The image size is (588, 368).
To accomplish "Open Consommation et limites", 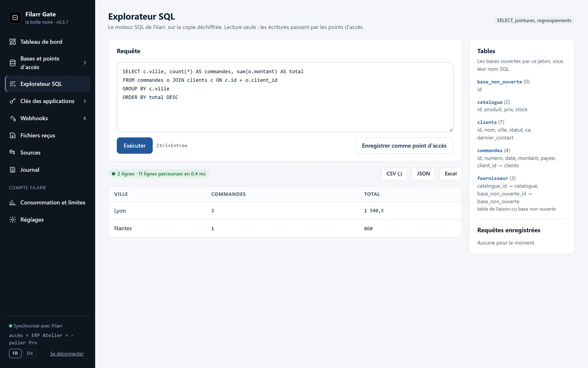I will (47, 202).
